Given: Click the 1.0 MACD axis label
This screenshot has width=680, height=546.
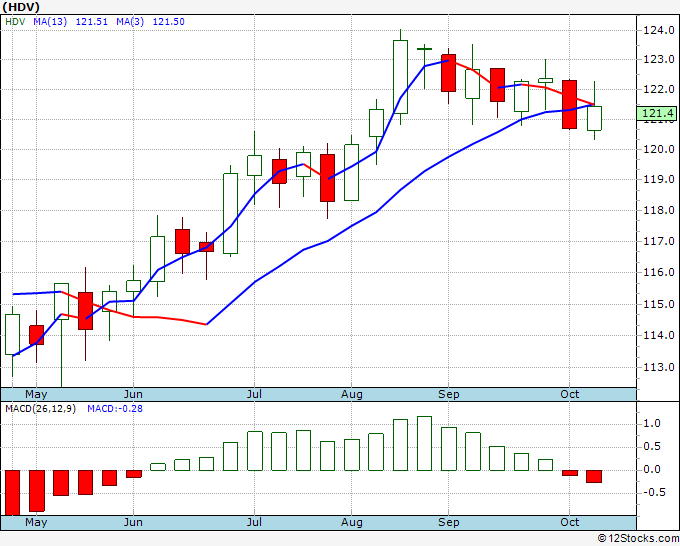Looking at the screenshot, I should point(652,423).
